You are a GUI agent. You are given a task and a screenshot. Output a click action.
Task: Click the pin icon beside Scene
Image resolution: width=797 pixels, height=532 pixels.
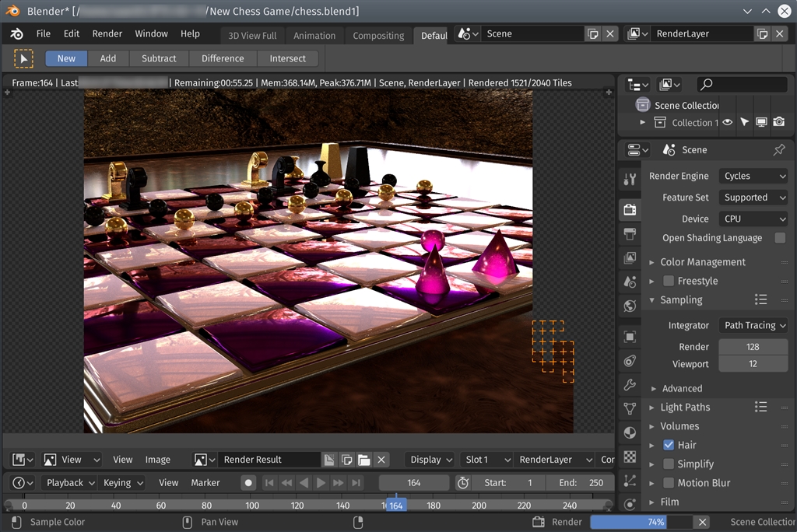pyautogui.click(x=778, y=150)
